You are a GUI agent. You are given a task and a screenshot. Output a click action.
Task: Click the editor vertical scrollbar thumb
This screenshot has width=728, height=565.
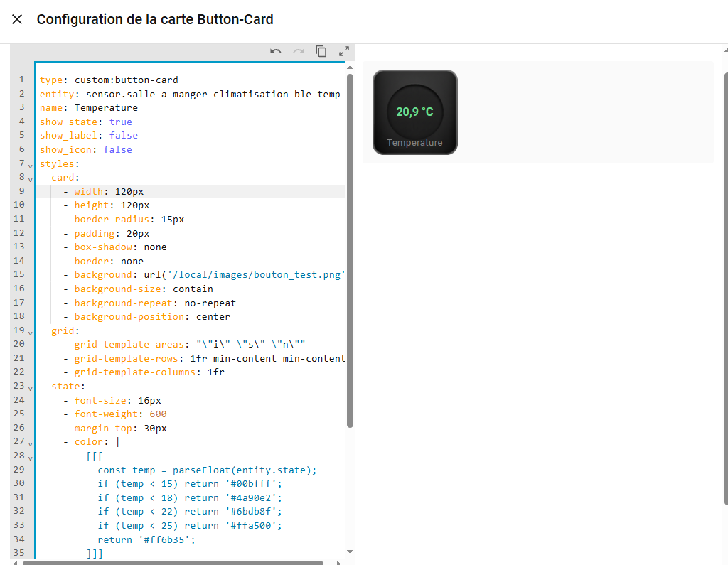[350, 249]
